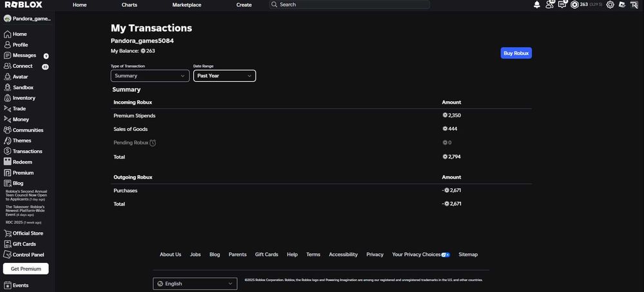644x292 pixels.
Task: Open Marketplace in the top navigation
Action: (x=187, y=5)
